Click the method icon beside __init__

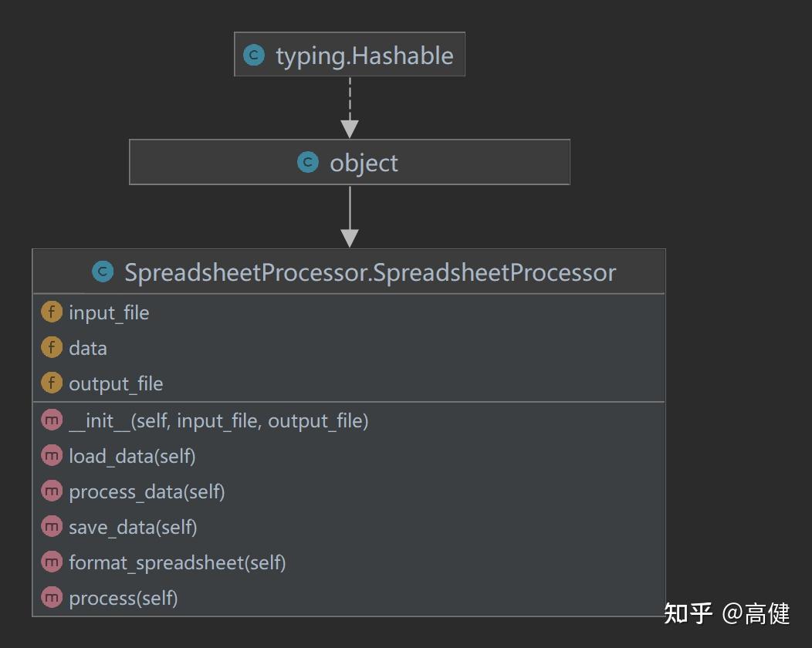pyautogui.click(x=52, y=420)
